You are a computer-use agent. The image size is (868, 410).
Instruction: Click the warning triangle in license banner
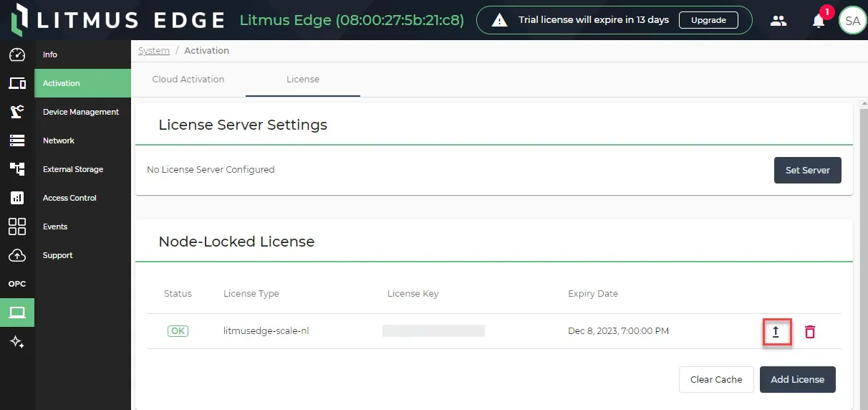click(499, 21)
